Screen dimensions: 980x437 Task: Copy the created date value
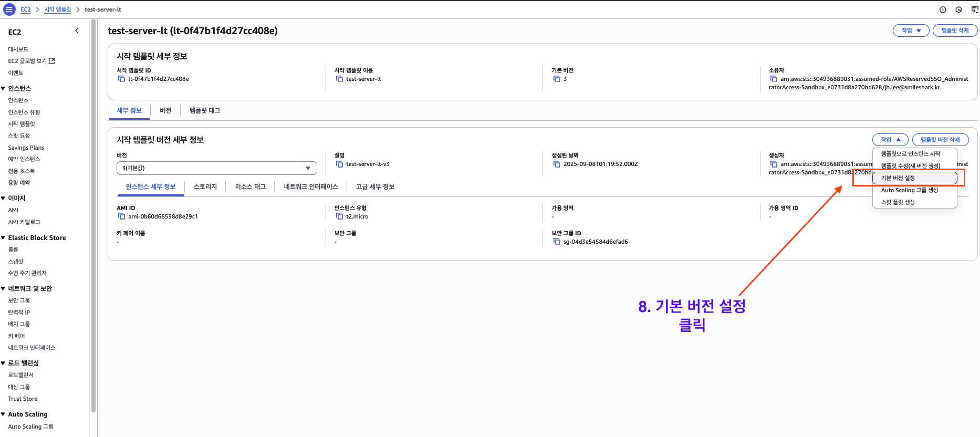pos(557,164)
